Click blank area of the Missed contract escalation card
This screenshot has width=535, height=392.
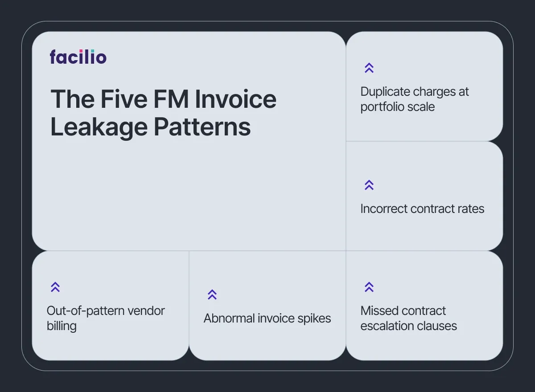click(446, 345)
